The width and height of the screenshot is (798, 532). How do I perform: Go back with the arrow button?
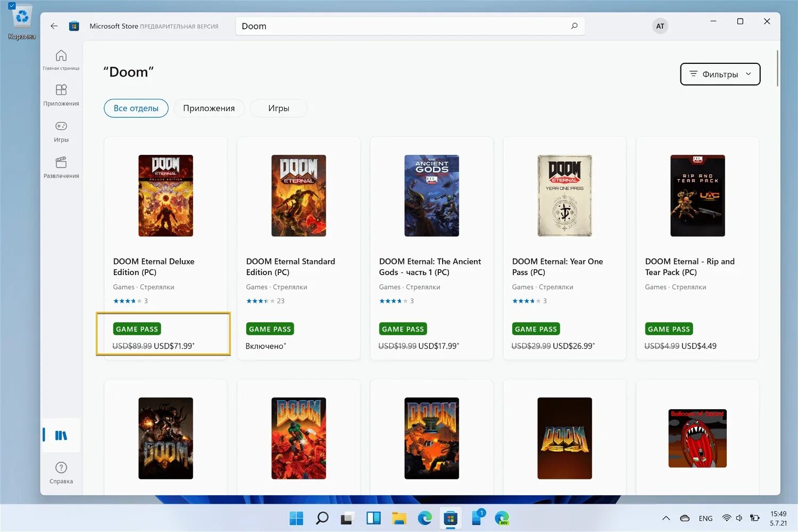(x=54, y=26)
